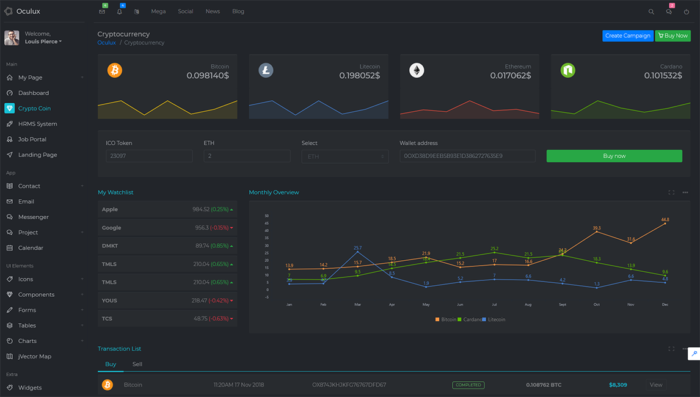Image resolution: width=700 pixels, height=397 pixels.
Task: Click the ETH amount input field
Action: click(247, 156)
